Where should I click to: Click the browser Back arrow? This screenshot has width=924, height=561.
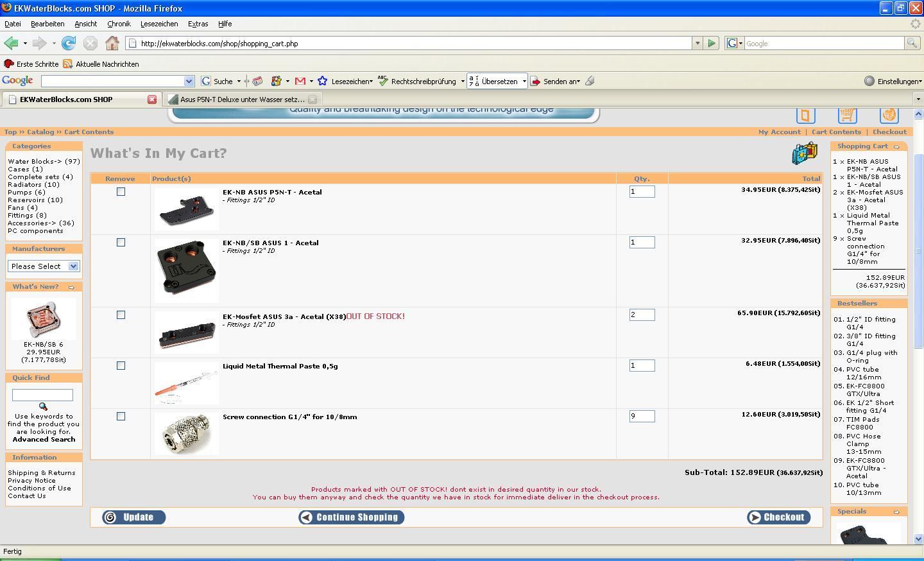tap(11, 44)
